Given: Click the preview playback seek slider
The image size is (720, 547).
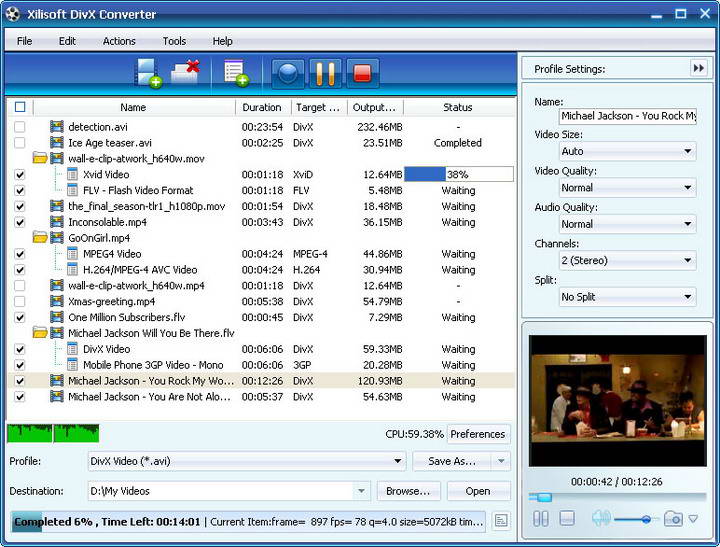Looking at the screenshot, I should pos(618,497).
